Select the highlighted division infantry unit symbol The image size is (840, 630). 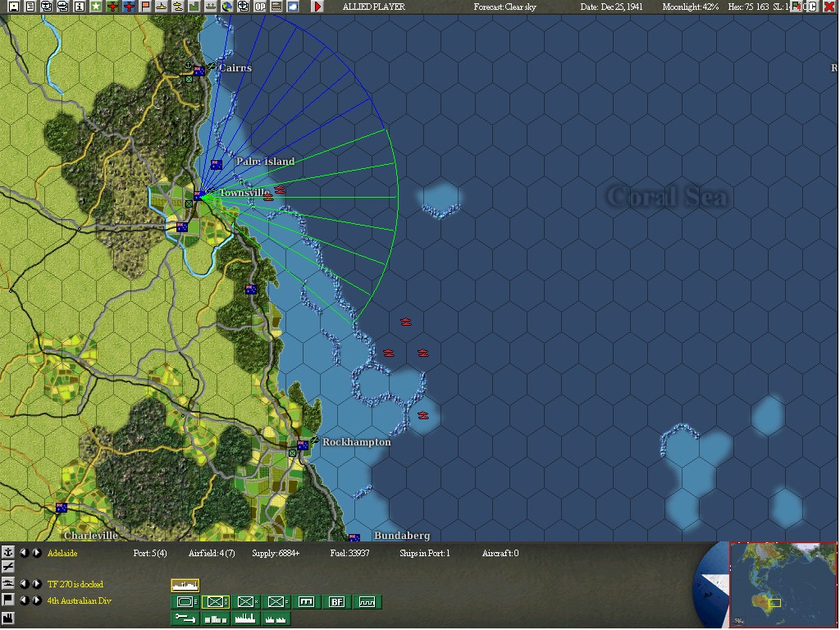point(216,602)
